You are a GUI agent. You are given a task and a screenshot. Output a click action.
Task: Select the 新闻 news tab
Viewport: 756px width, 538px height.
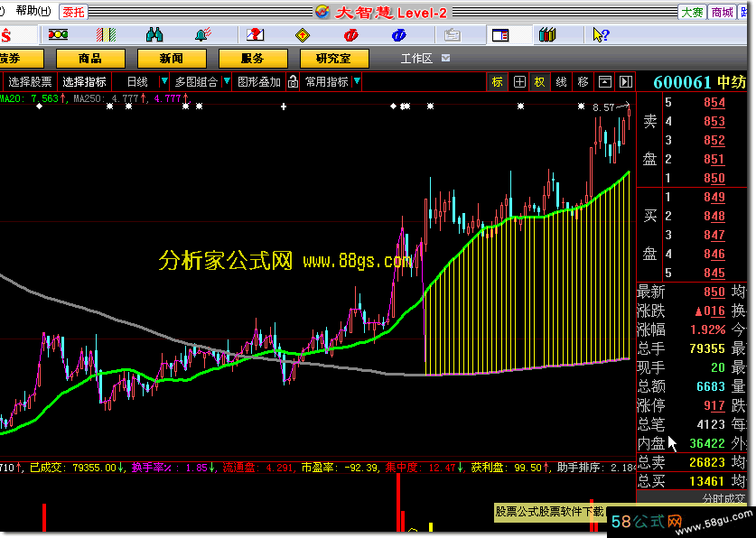click(x=171, y=59)
